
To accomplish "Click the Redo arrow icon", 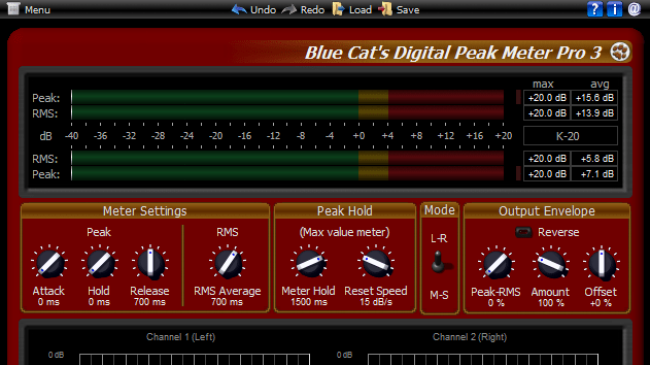I will pos(289,10).
